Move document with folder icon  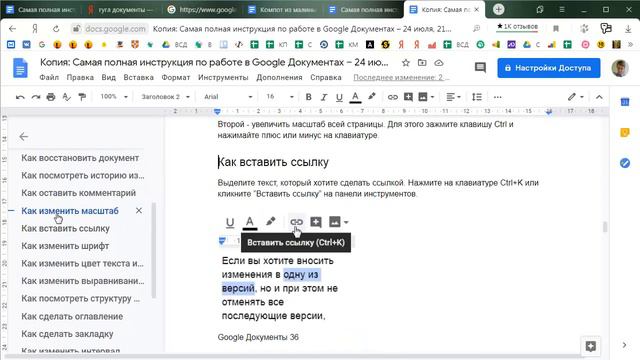click(422, 63)
